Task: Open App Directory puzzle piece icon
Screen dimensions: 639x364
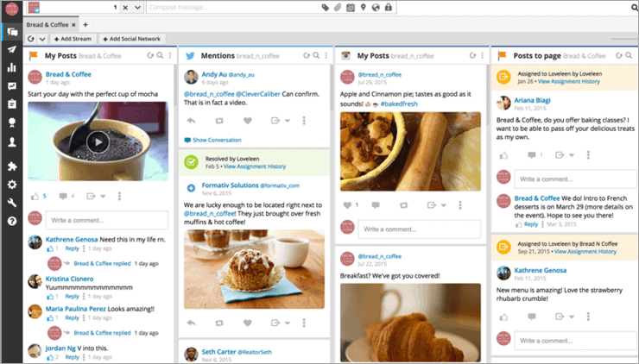Action: coord(11,166)
